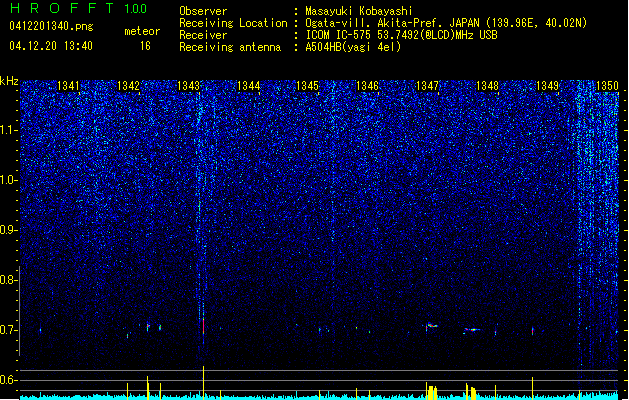The height and width of the screenshot is (400, 629).
Task: Click the ICOM IC-575 receiver details
Action: point(402,35)
